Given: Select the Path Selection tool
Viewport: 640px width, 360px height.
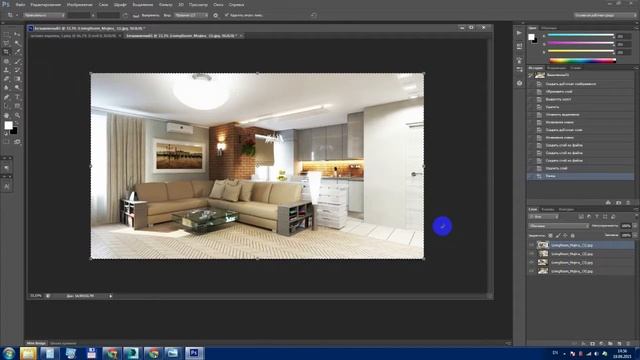Looking at the screenshot, I should click(6, 106).
